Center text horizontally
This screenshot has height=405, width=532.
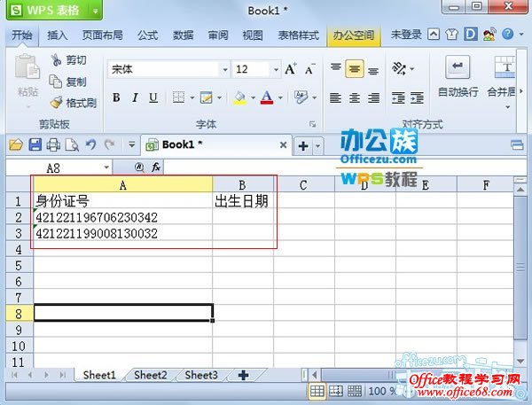tap(355, 97)
